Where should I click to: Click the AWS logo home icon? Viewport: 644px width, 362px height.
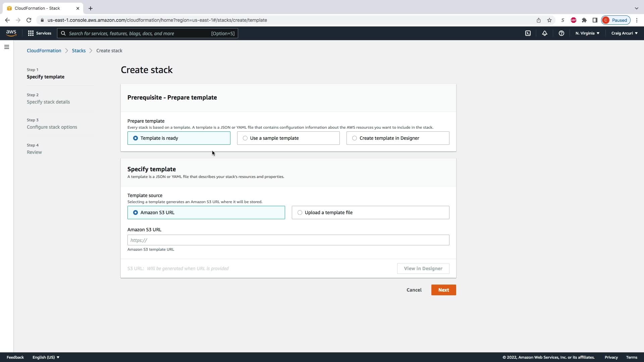click(x=11, y=33)
